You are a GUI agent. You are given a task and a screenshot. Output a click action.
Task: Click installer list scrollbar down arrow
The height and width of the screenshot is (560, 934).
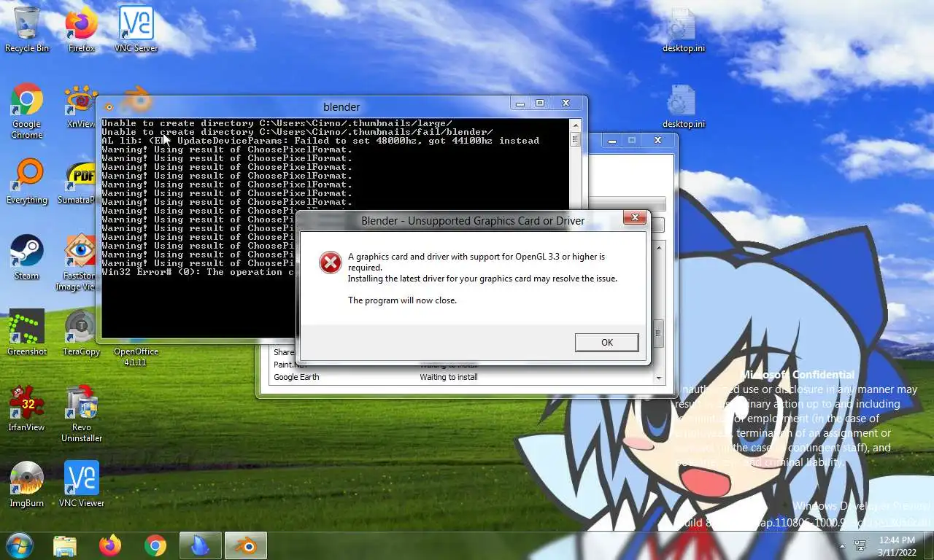(659, 378)
